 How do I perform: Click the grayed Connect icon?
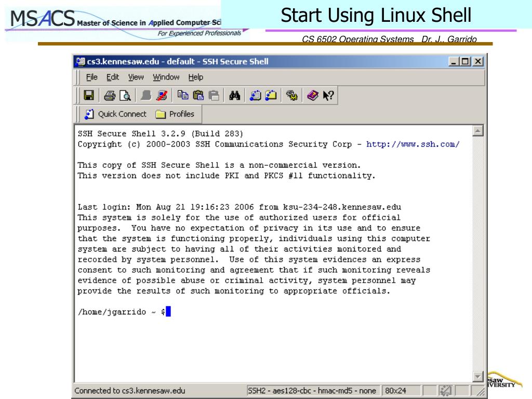[x=145, y=96]
